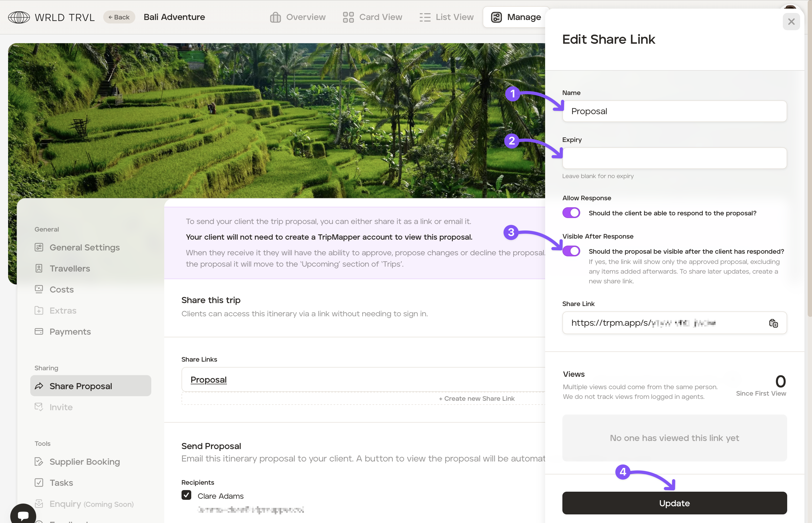The width and height of the screenshot is (812, 523).
Task: Click the copy share link icon
Action: coord(773,323)
